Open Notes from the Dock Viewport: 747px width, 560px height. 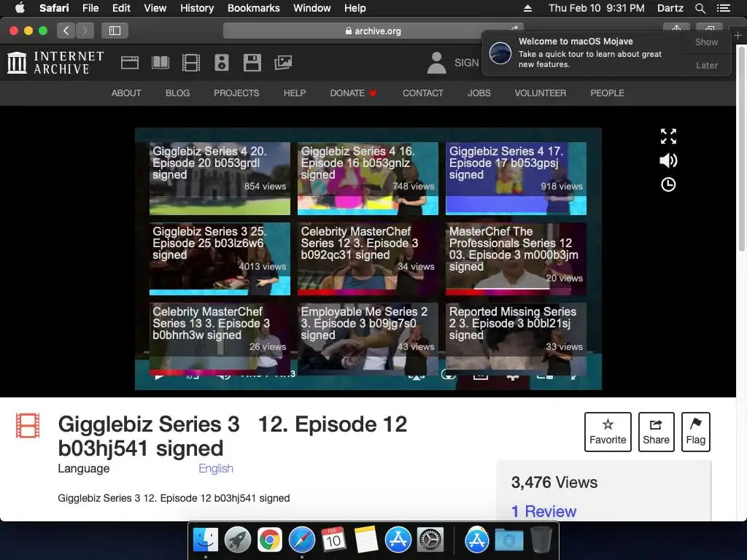tap(366, 540)
